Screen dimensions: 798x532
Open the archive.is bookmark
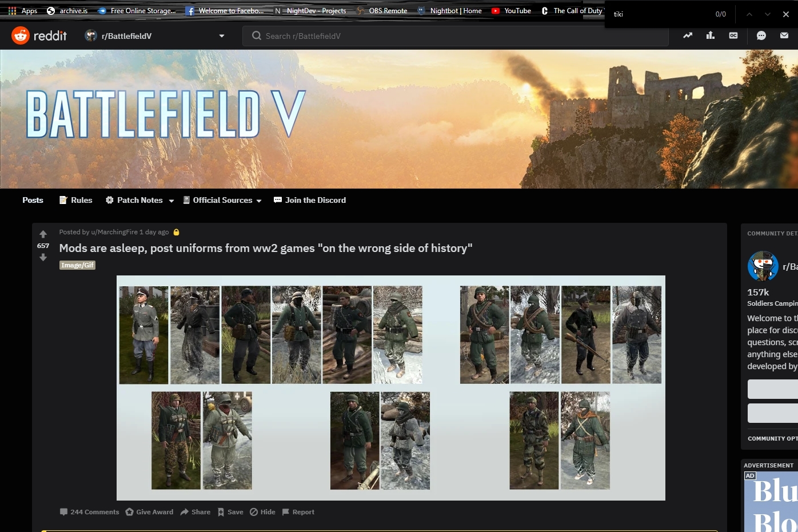(67, 11)
